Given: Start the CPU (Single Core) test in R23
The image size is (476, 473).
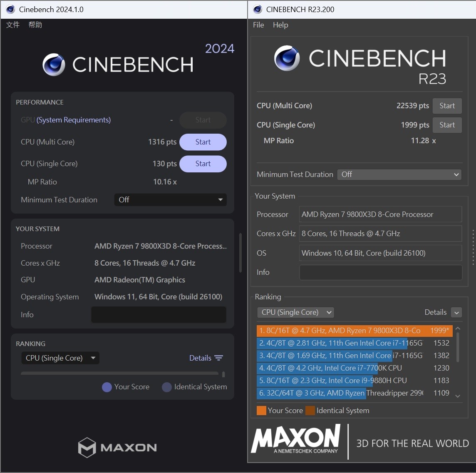Looking at the screenshot, I should tap(447, 125).
